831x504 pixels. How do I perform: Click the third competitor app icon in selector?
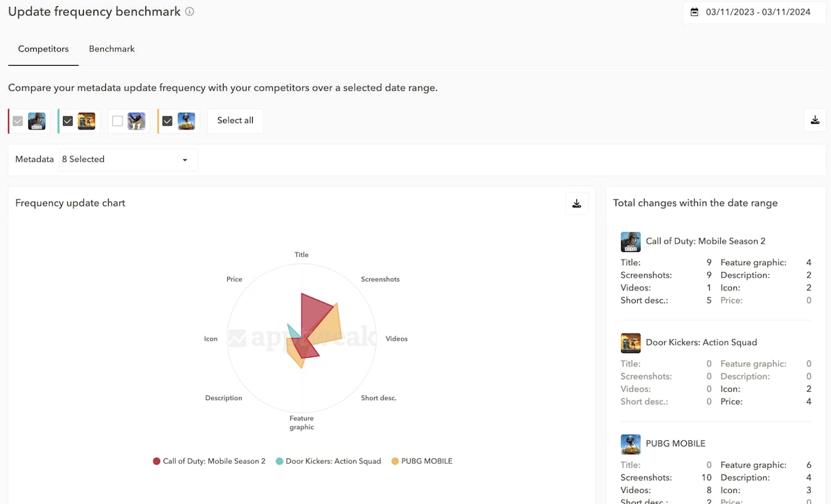click(x=136, y=121)
